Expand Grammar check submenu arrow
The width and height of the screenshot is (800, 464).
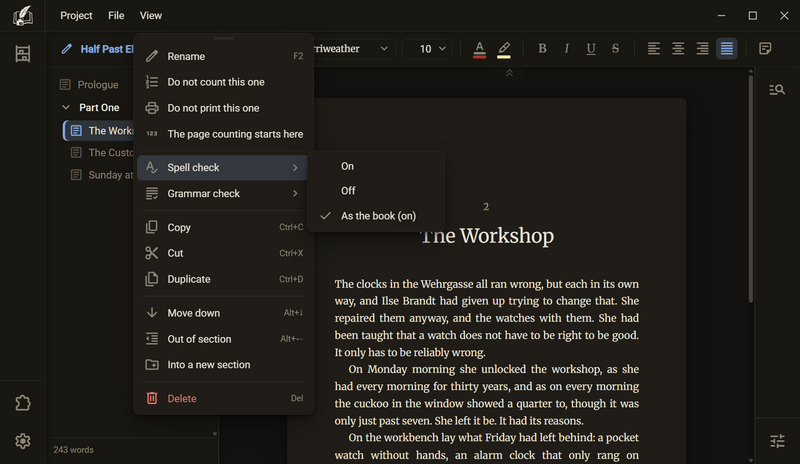[x=295, y=193]
